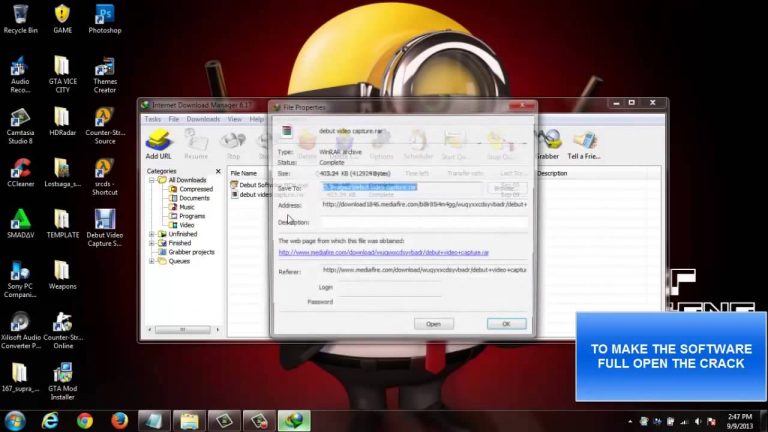Viewport: 768px width, 432px height.
Task: Select the 167_supra folder icon
Action: click(20, 377)
